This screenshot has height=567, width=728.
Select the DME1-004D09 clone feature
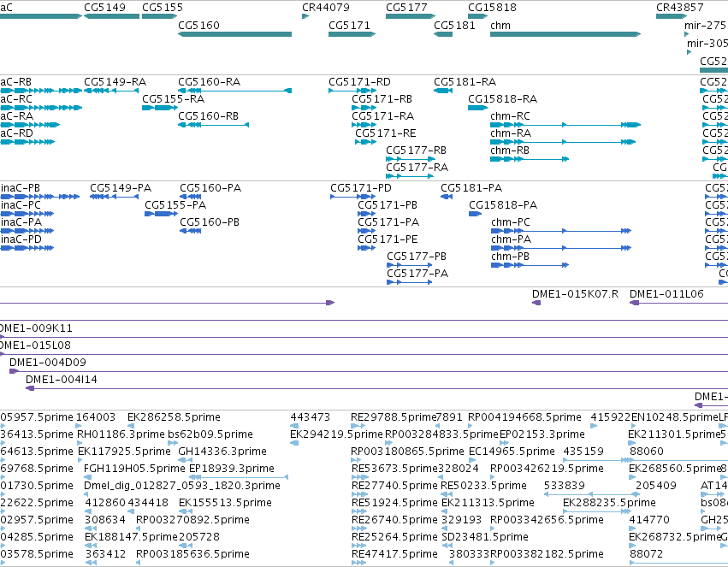[369, 372]
